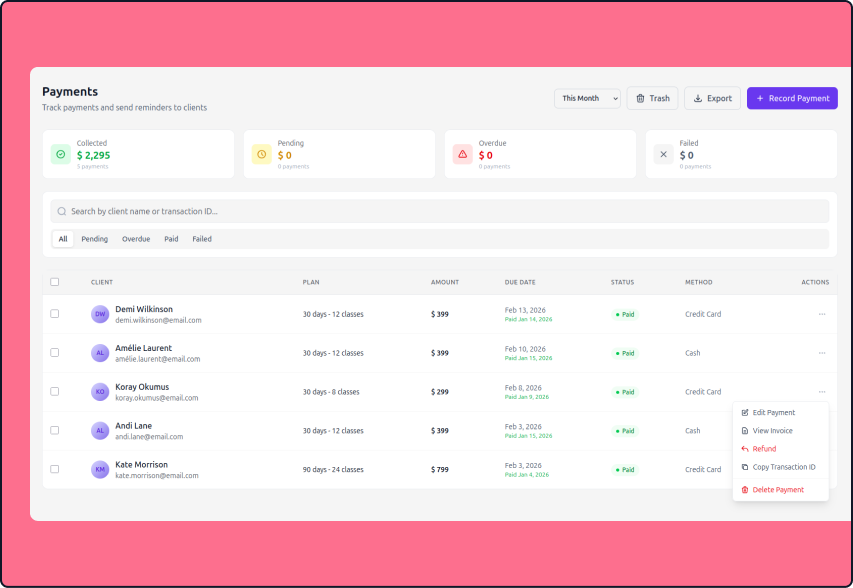Choose Edit Payment from context menu
Screen dimensions: 853x588
pos(773,412)
